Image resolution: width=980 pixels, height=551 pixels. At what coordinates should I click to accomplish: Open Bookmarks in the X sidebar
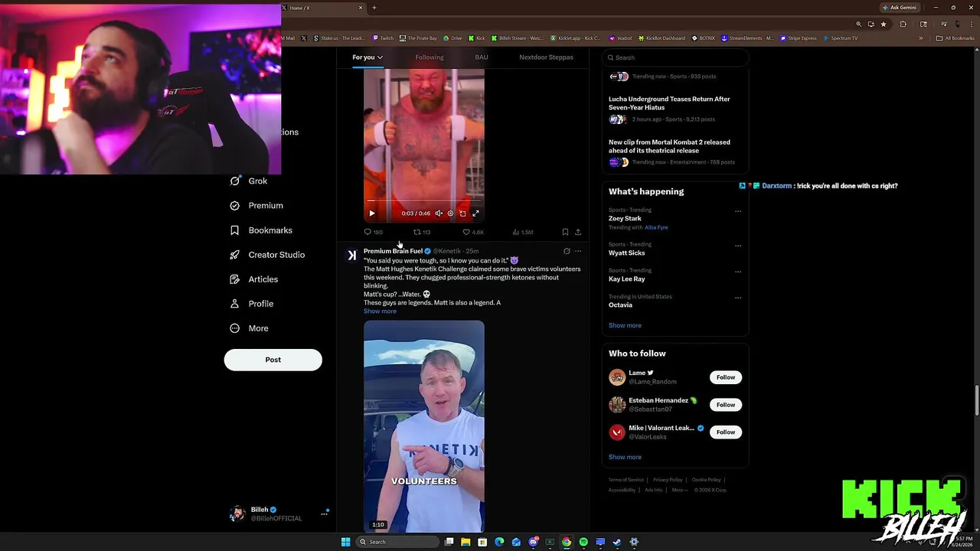tap(261, 230)
